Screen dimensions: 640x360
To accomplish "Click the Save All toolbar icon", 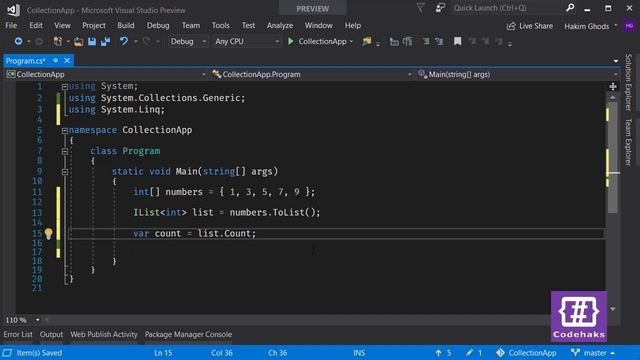I will click(105, 41).
